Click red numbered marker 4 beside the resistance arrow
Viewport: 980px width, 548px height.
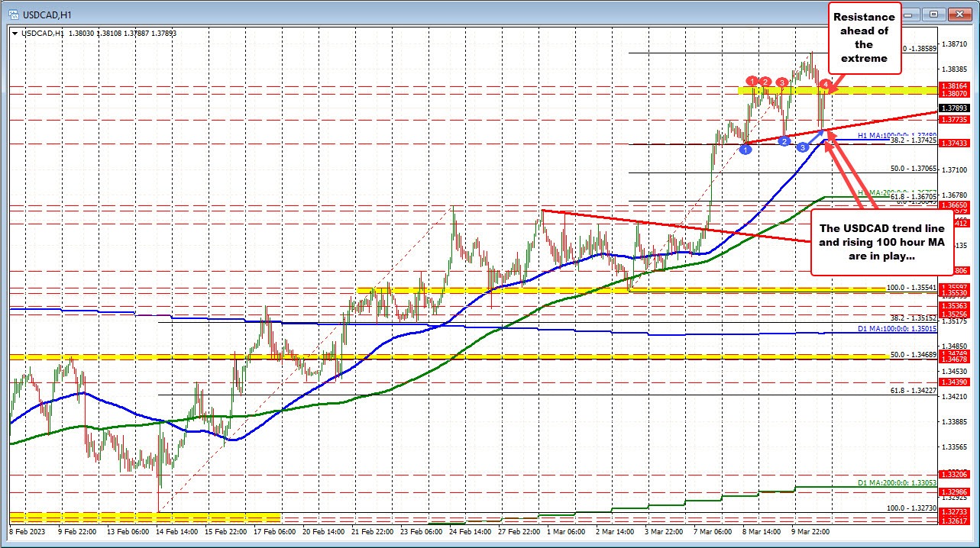826,84
